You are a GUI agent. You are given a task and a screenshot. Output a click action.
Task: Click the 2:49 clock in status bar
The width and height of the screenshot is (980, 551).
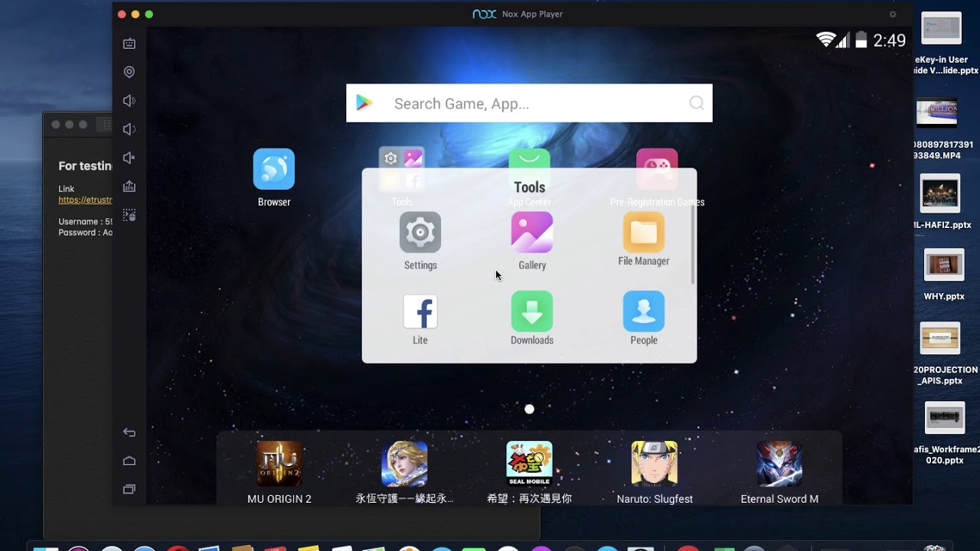[890, 41]
